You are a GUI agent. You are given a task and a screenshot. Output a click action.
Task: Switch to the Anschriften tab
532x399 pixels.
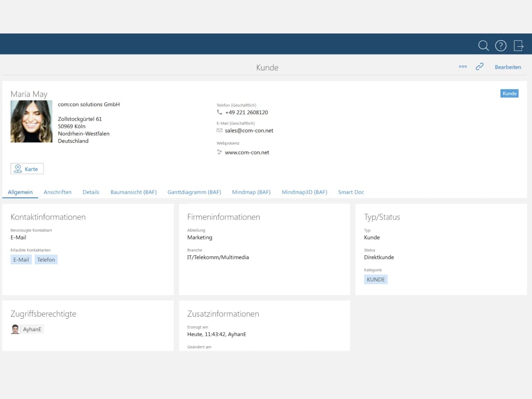coord(58,192)
